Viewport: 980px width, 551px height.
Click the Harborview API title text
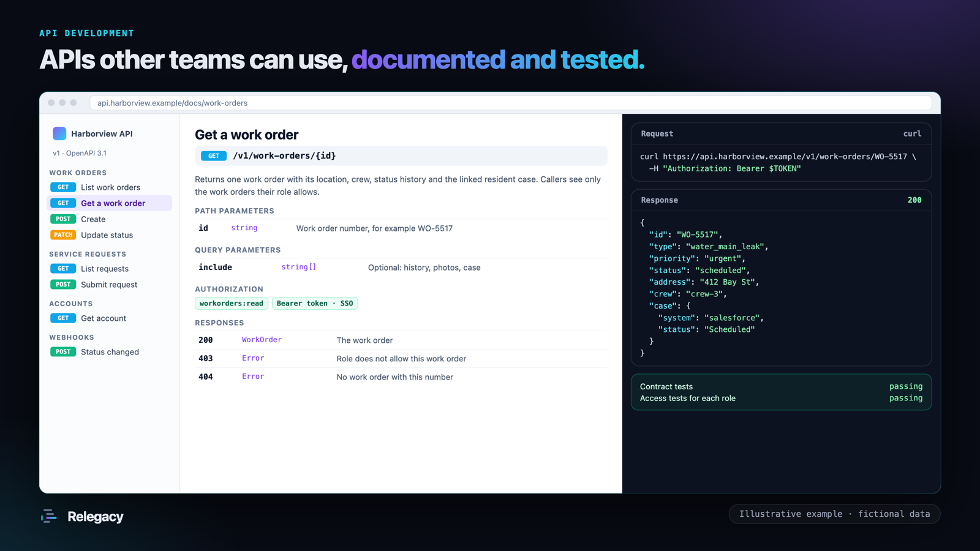[x=102, y=133]
